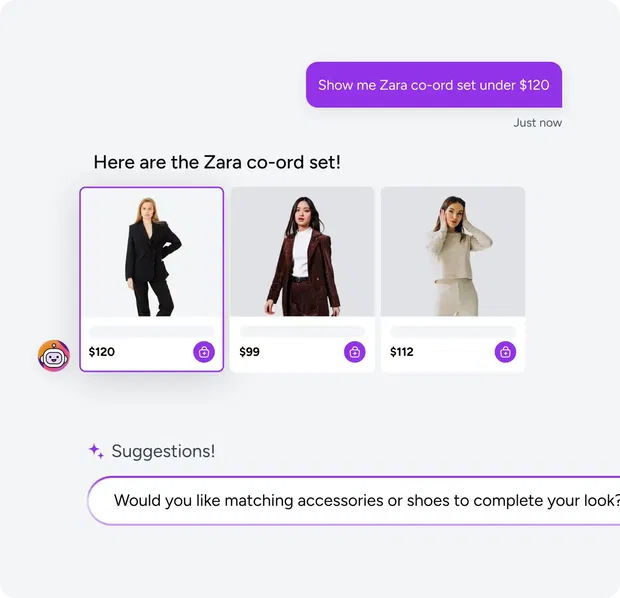The image size is (620, 598).
Task: Click the 'Here are the Zara co-ord set!' reply
Action: (x=217, y=162)
